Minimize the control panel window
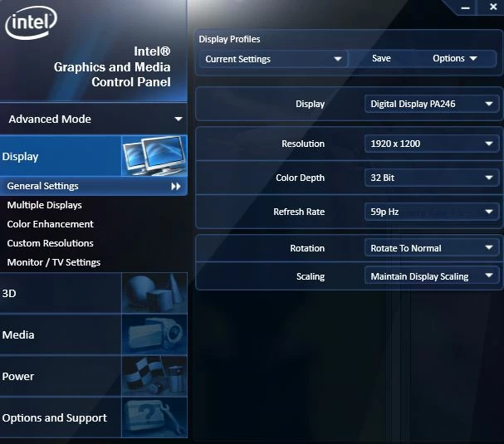Viewport: 504px width, 444px height. pyautogui.click(x=465, y=7)
